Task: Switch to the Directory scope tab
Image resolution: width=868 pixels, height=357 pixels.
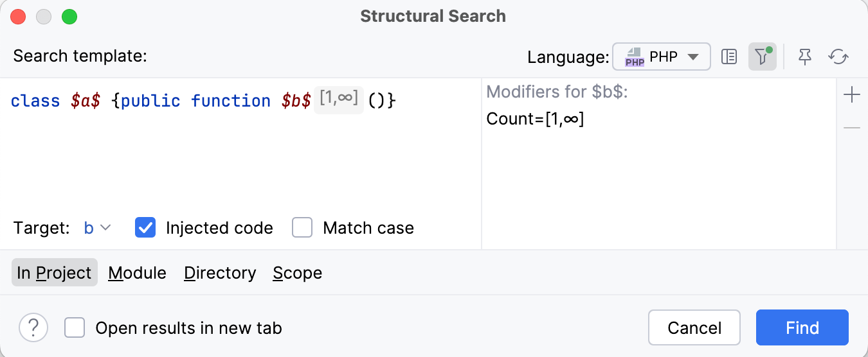Action: tap(220, 273)
